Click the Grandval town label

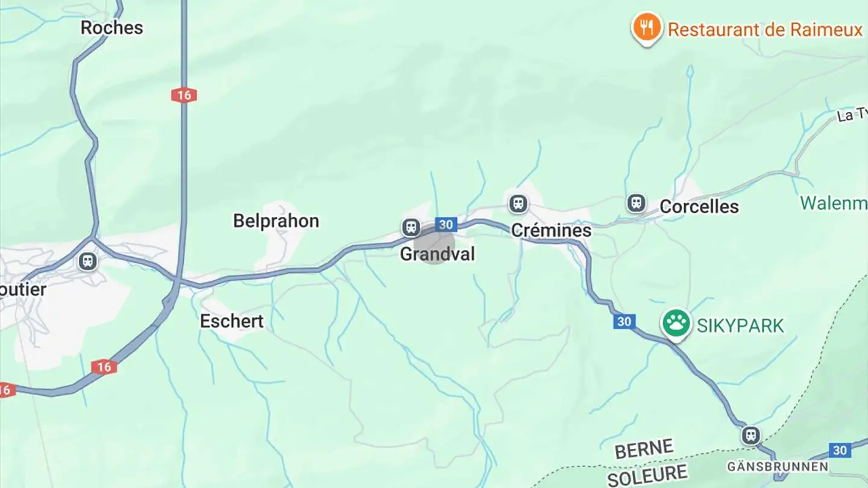pos(438,254)
